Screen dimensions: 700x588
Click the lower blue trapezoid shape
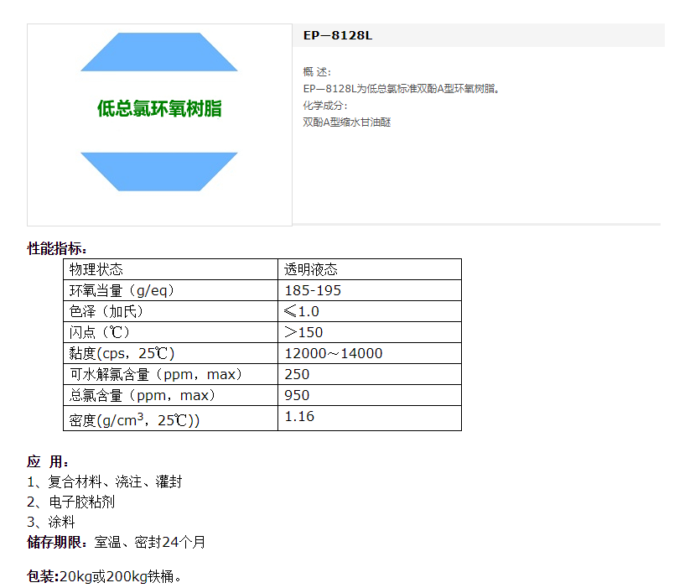pos(158,167)
